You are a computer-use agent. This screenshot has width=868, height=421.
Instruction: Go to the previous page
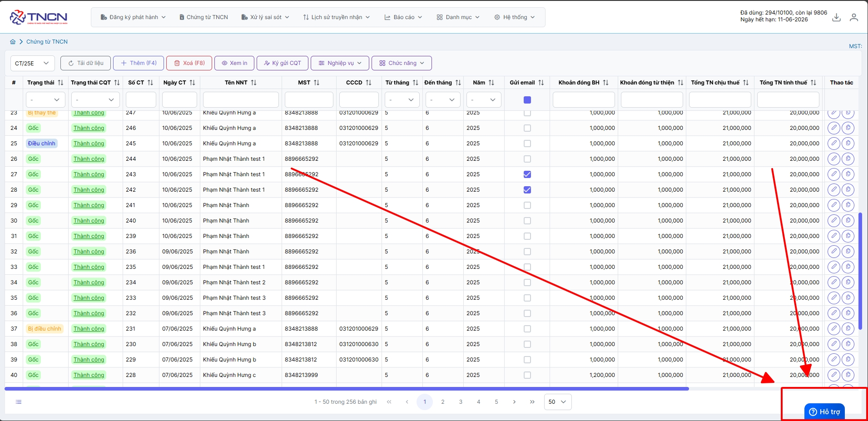pos(407,402)
